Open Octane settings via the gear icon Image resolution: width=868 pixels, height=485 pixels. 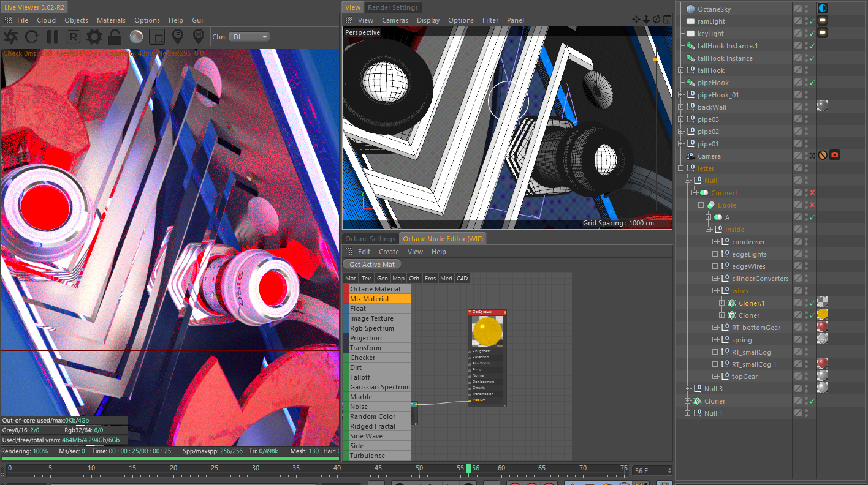tap(94, 37)
